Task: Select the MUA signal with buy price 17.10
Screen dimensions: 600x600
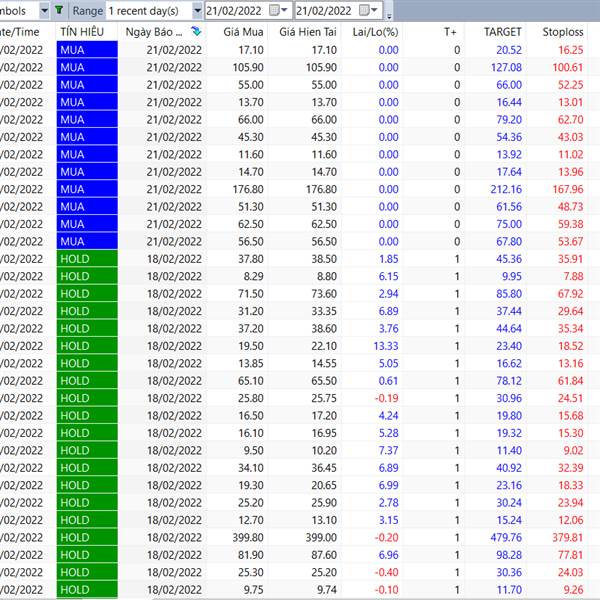Action: pyautogui.click(x=87, y=50)
